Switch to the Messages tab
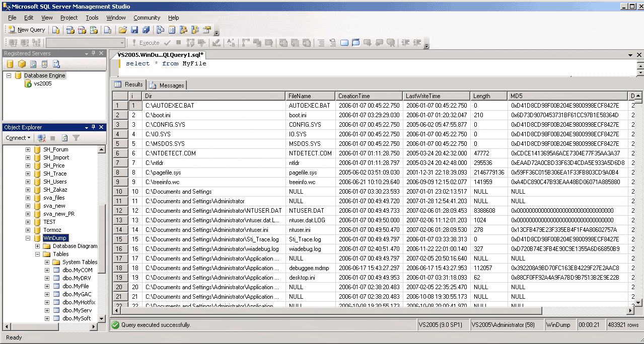644x344 pixels. pyautogui.click(x=167, y=85)
